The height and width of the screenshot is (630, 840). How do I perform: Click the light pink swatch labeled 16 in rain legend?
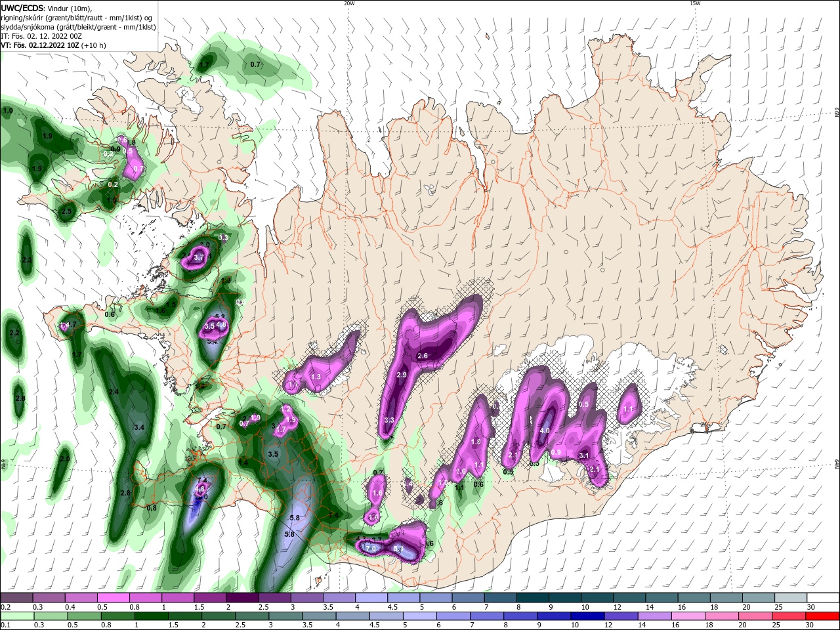click(688, 616)
